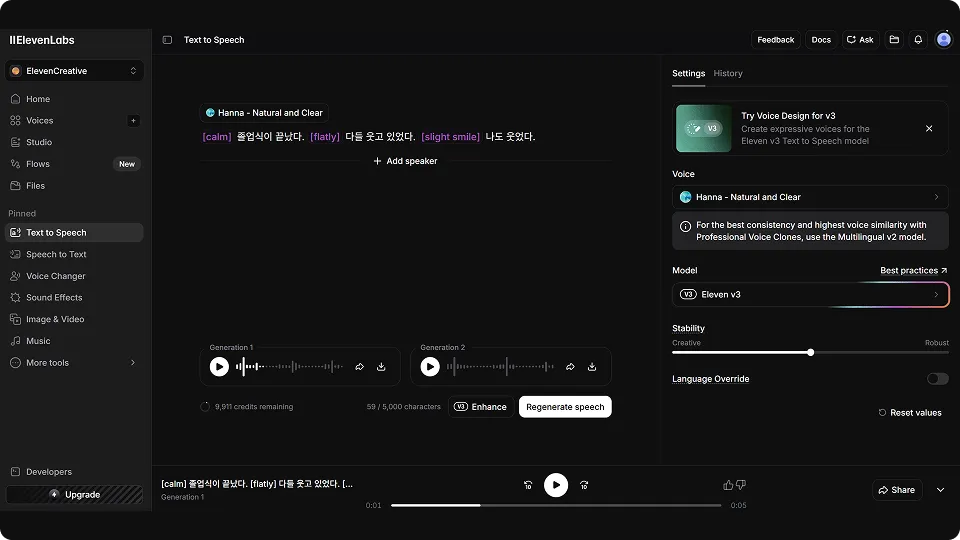This screenshot has width=960, height=540.
Task: Switch to the Settings tab
Action: tap(688, 73)
